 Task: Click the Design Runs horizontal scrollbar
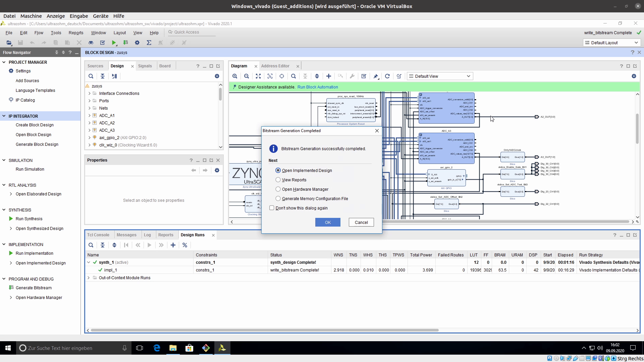(264, 330)
